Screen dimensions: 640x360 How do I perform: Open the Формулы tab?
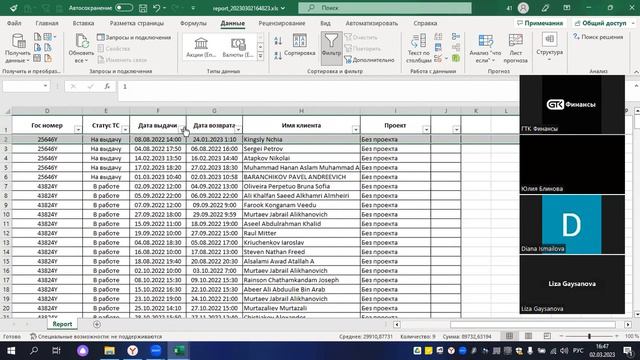tap(193, 23)
